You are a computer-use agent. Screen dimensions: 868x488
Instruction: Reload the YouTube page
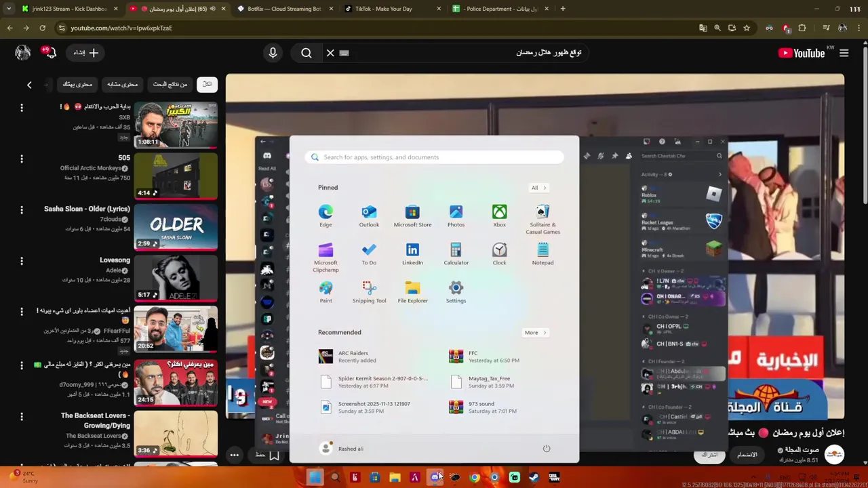[x=42, y=28]
